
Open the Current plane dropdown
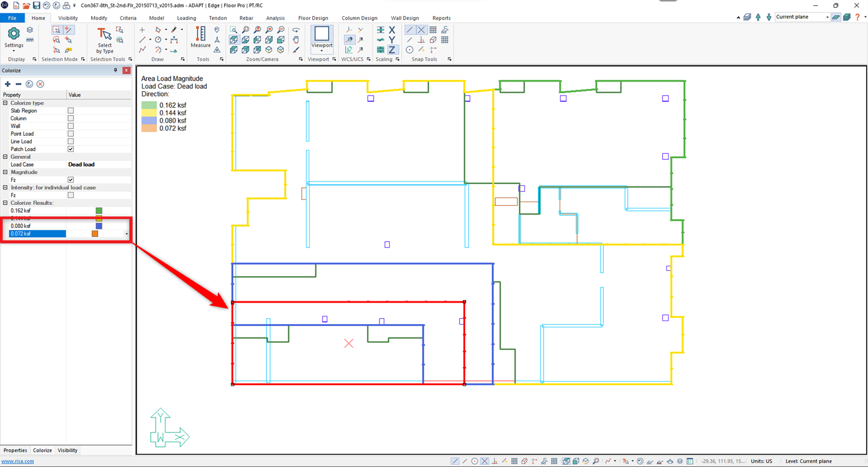tap(827, 17)
